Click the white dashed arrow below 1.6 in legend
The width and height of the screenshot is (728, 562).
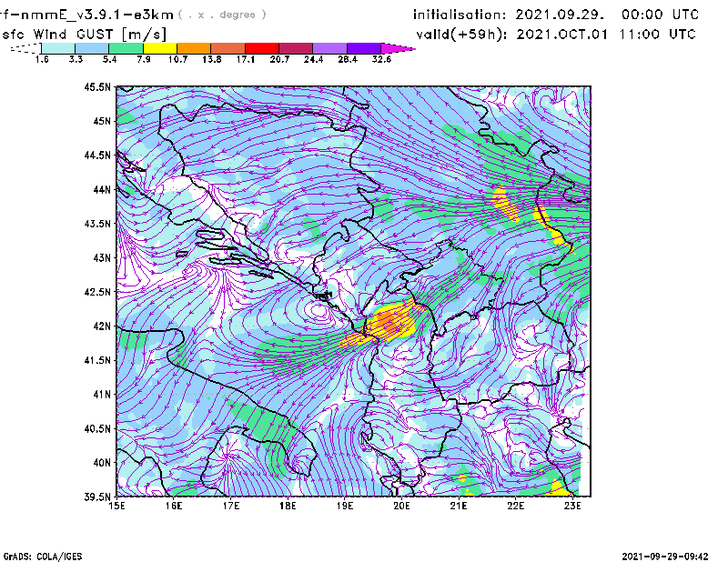25,48
